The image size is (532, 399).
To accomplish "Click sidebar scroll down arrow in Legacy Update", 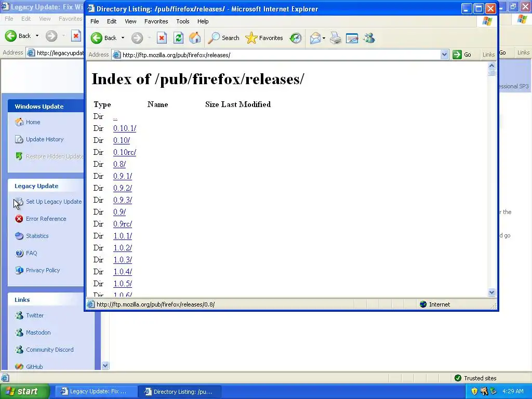I will tap(105, 365).
